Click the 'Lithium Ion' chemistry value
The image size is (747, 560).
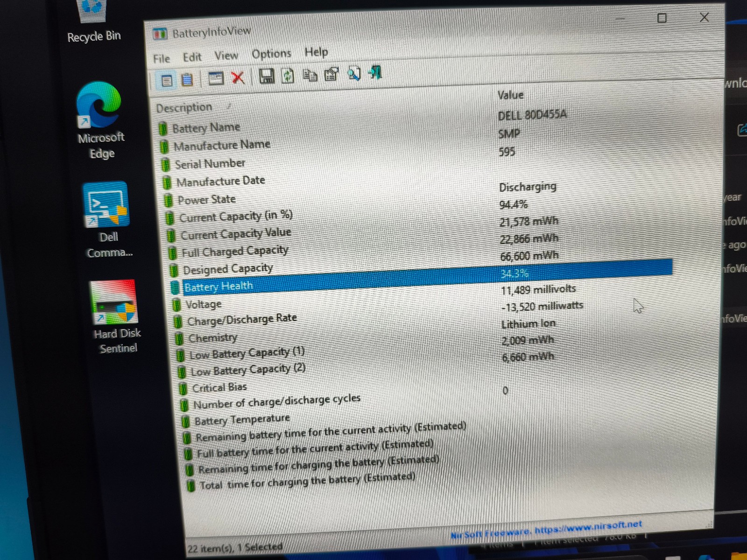tap(529, 323)
